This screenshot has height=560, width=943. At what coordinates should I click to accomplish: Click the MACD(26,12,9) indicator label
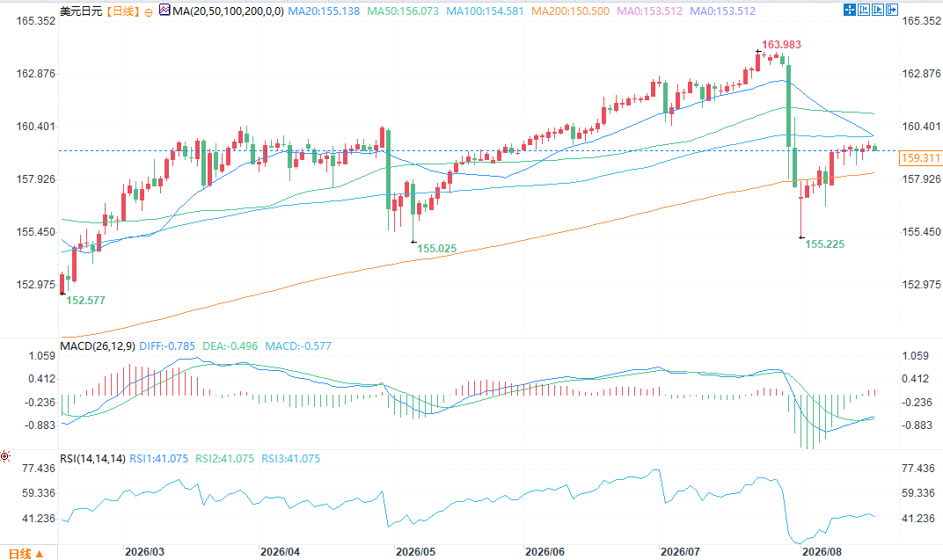(x=98, y=346)
